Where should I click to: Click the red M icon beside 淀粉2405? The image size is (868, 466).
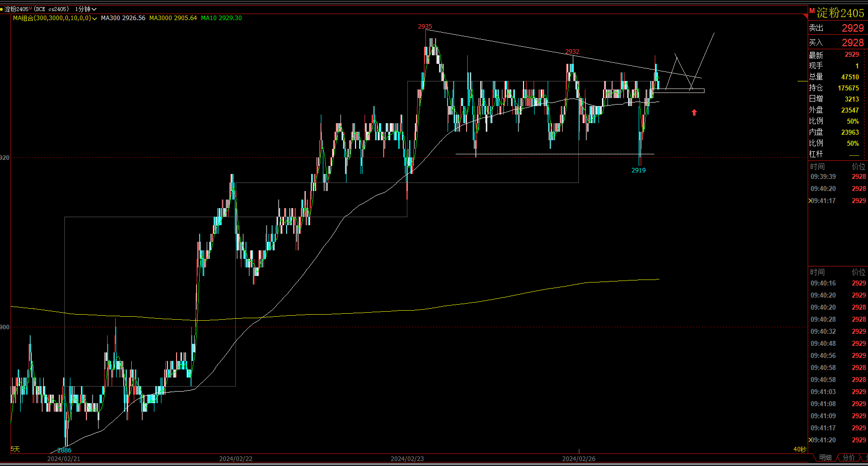(x=812, y=11)
